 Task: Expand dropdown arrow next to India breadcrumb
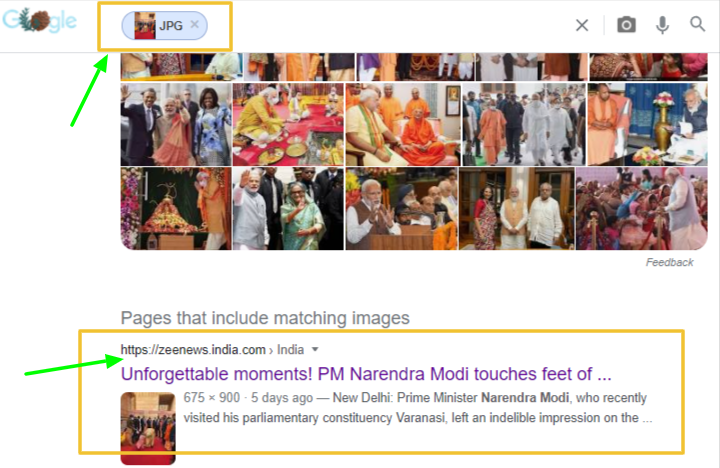pos(315,350)
